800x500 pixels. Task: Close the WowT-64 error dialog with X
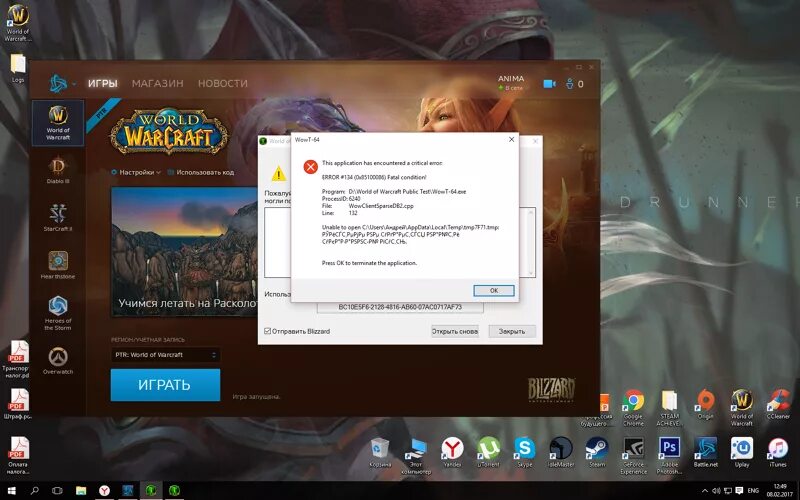pos(511,139)
